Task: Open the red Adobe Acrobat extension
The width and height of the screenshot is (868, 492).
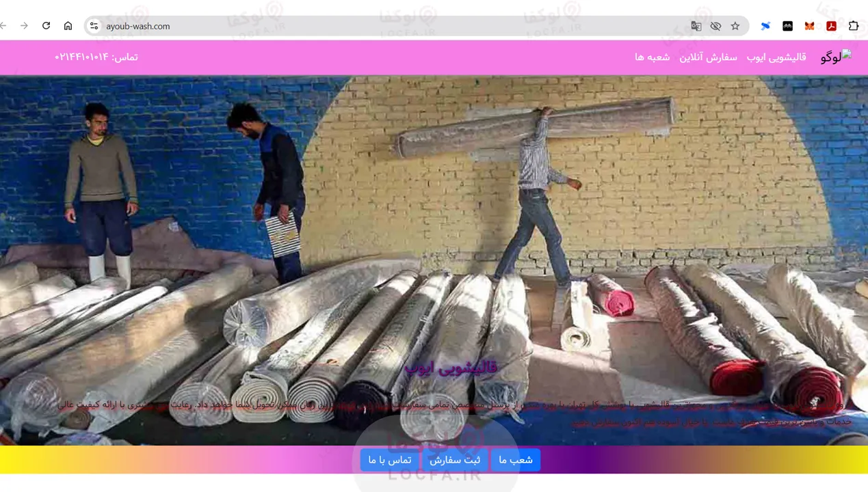Action: click(x=831, y=26)
